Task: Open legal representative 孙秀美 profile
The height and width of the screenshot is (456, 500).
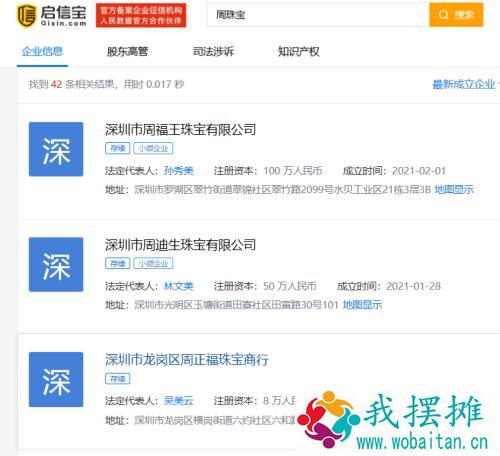Action: coord(179,171)
